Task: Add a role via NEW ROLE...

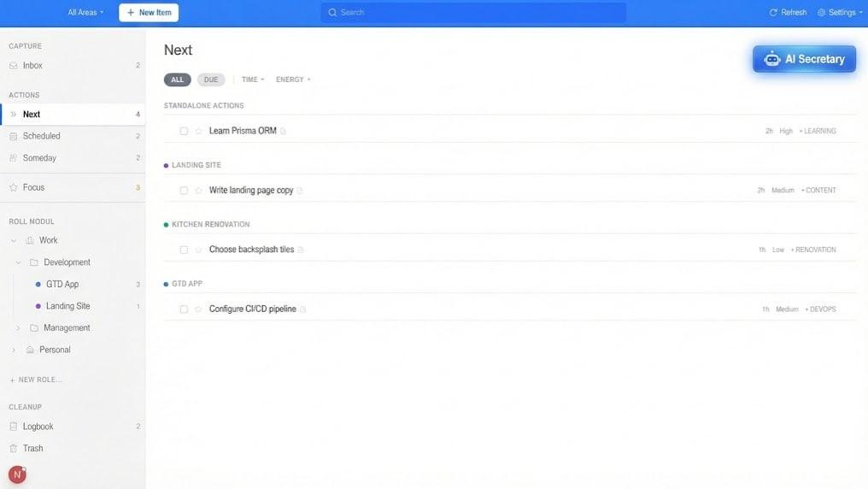Action: (36, 380)
